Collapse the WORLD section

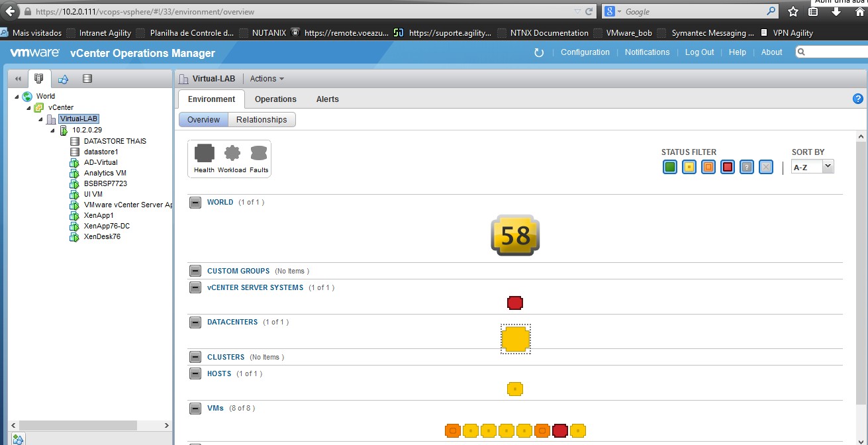(x=195, y=203)
